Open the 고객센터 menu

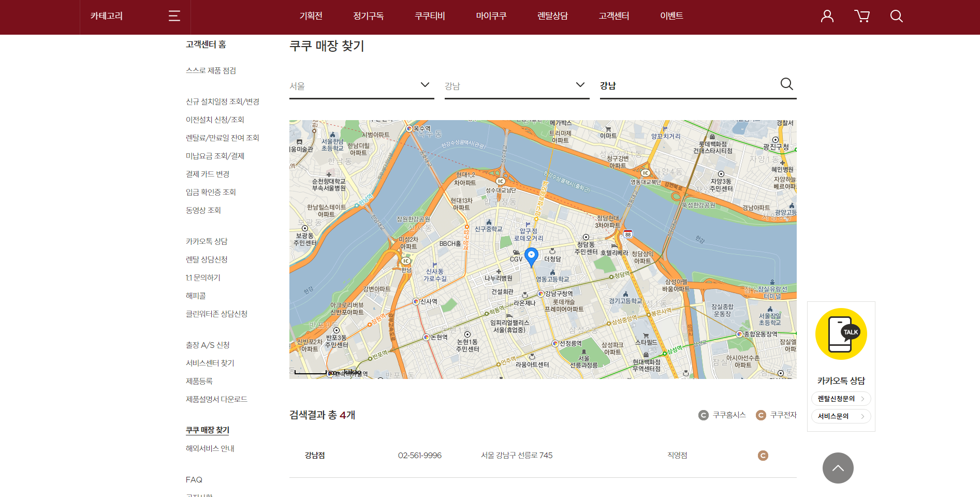coord(614,16)
